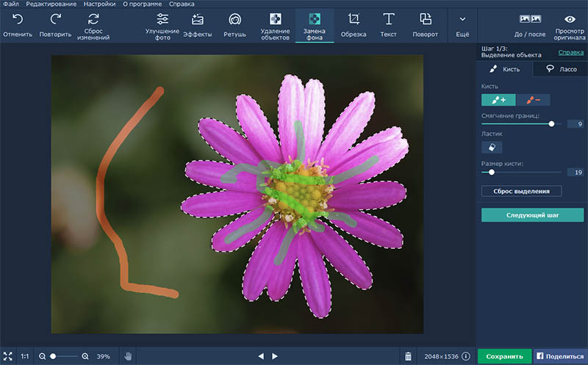Expand the More (Ещё) tools dropdown
Screen dimensions: 588x365
462,20
